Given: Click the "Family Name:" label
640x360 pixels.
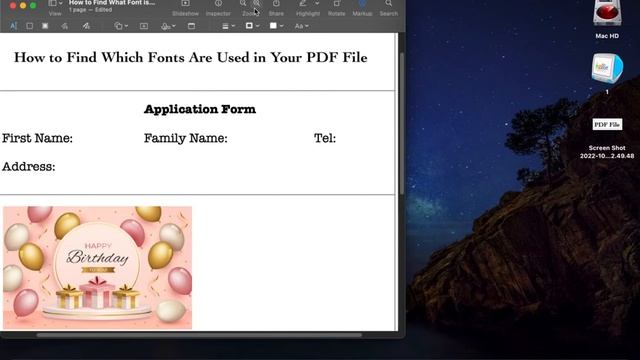Looking at the screenshot, I should [x=186, y=138].
